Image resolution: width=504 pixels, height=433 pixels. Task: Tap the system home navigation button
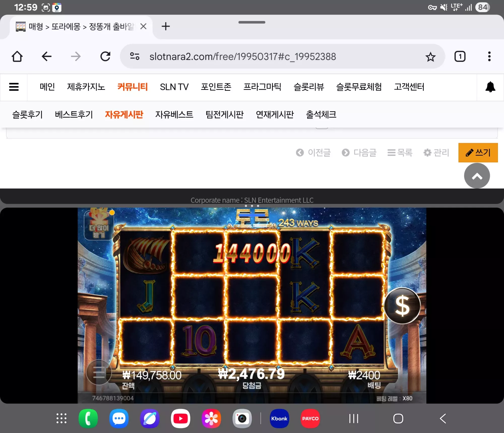coord(398,419)
